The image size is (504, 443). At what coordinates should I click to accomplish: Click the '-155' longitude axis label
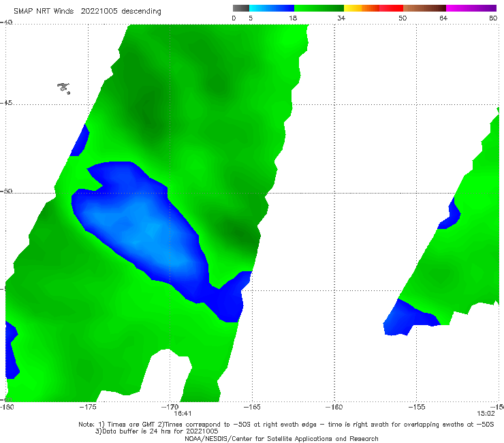pos(417,407)
